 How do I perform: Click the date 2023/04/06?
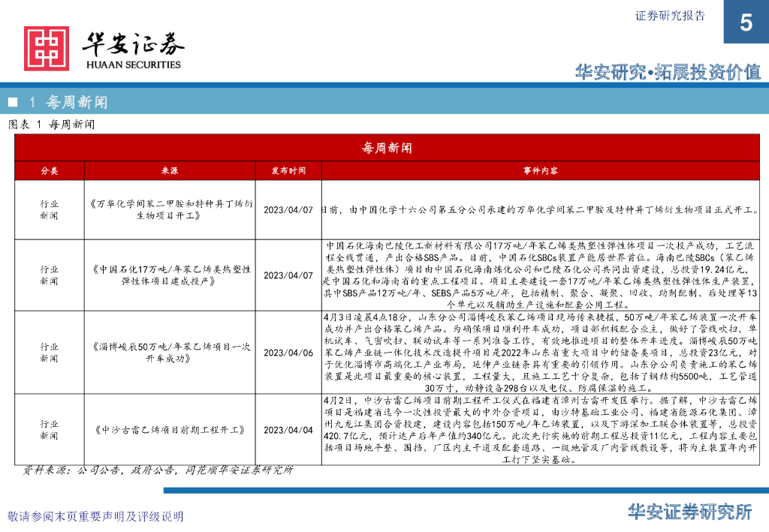click(x=288, y=353)
